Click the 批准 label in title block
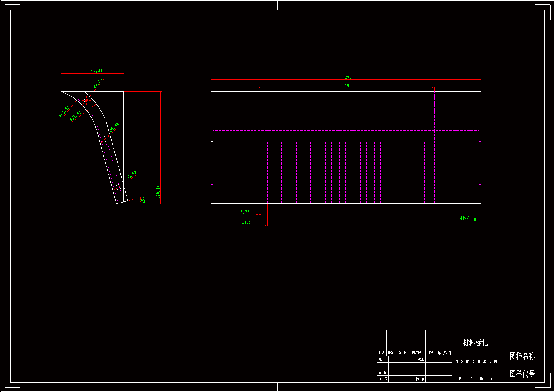The image size is (555, 392). coord(420,379)
